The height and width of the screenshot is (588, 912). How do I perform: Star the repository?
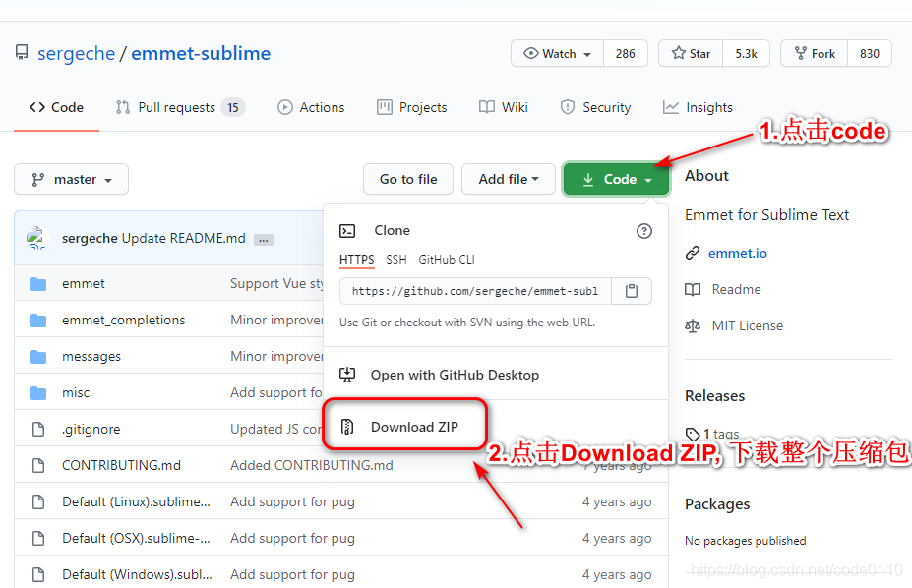[x=691, y=53]
